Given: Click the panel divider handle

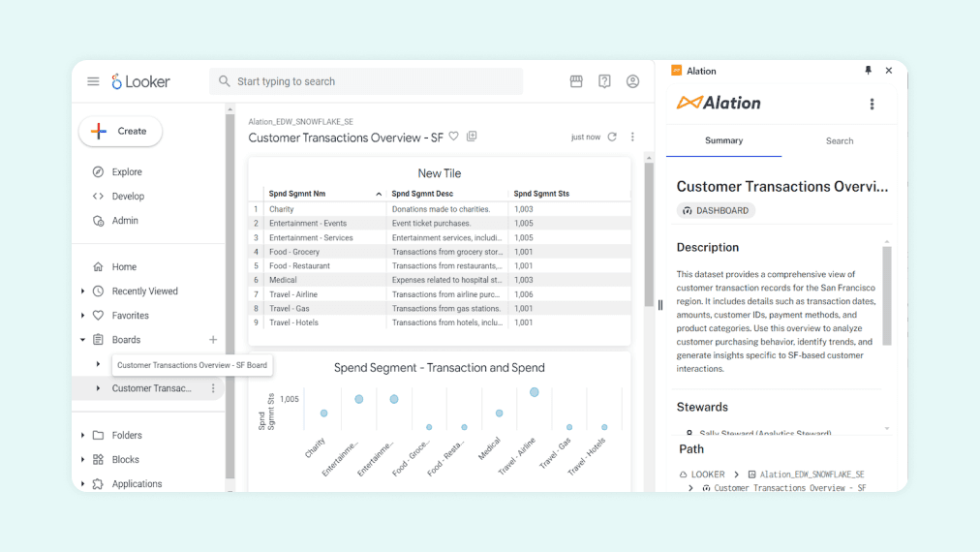Looking at the screenshot, I should point(660,305).
